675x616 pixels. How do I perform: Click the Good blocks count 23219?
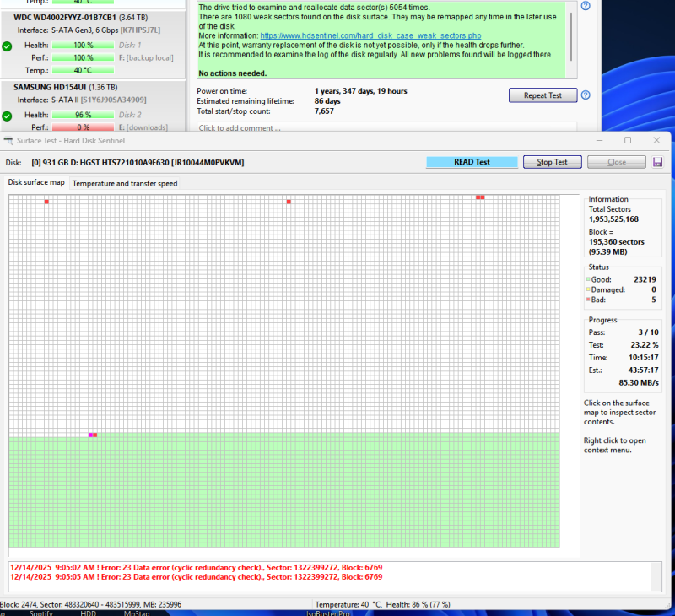(645, 279)
